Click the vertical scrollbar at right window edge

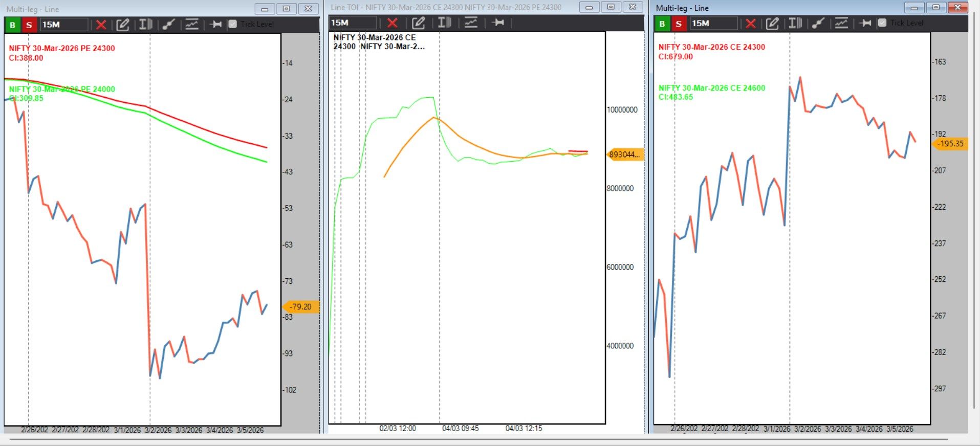pyautogui.click(x=974, y=230)
